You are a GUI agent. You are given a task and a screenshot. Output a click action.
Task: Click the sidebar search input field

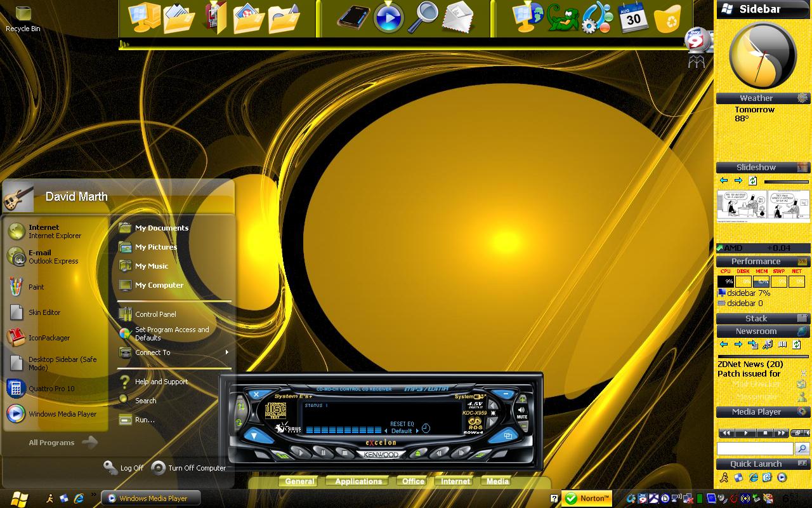click(x=755, y=449)
